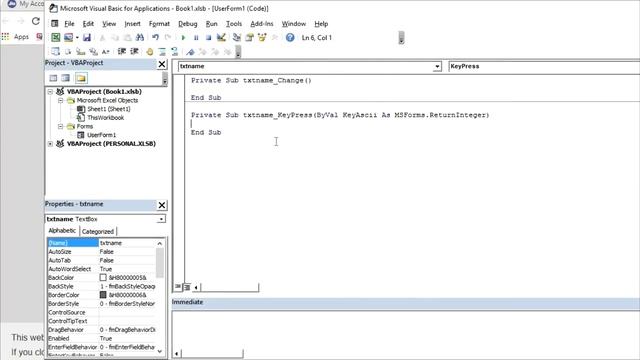Click the blue Help question mark icon
The width and height of the screenshot is (640, 360).
point(290,38)
